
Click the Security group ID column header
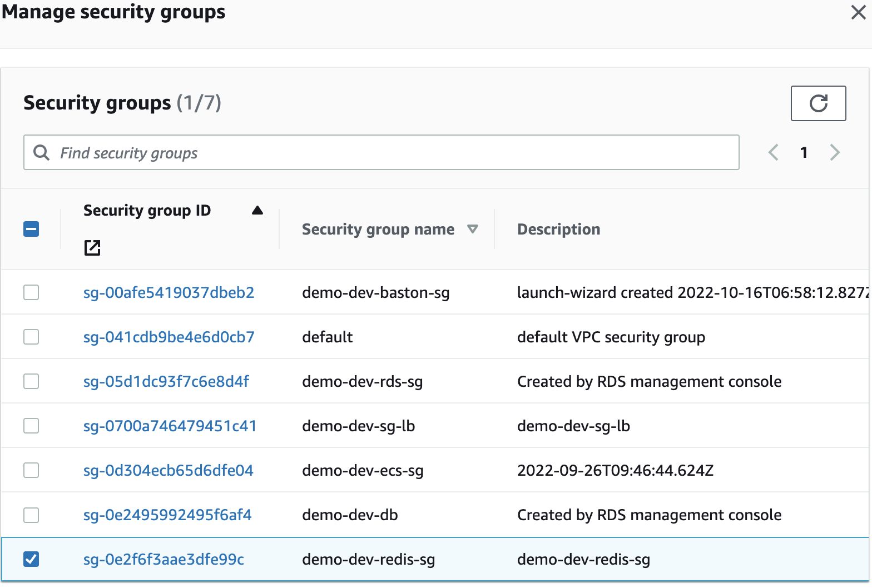pyautogui.click(x=147, y=211)
